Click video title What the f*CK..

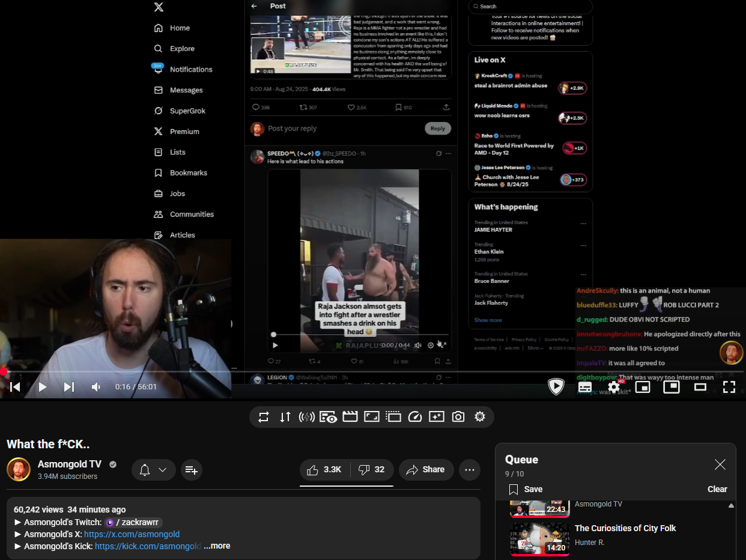tap(48, 445)
